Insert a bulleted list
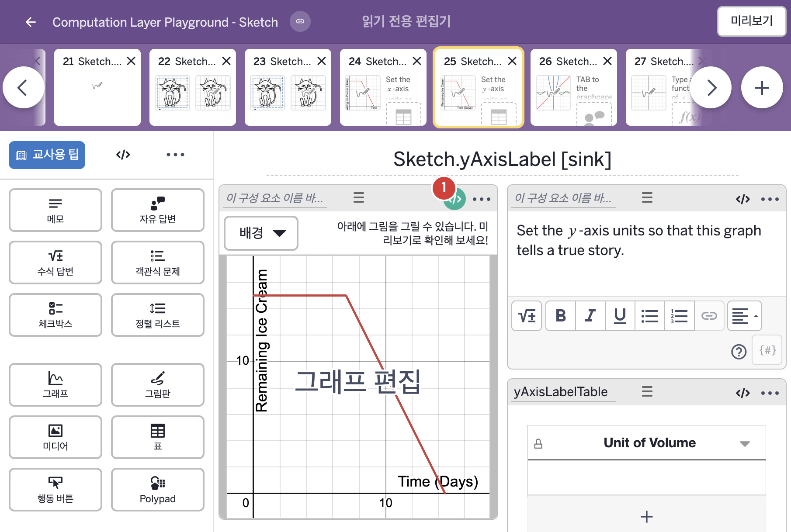This screenshot has width=791, height=532. [650, 316]
